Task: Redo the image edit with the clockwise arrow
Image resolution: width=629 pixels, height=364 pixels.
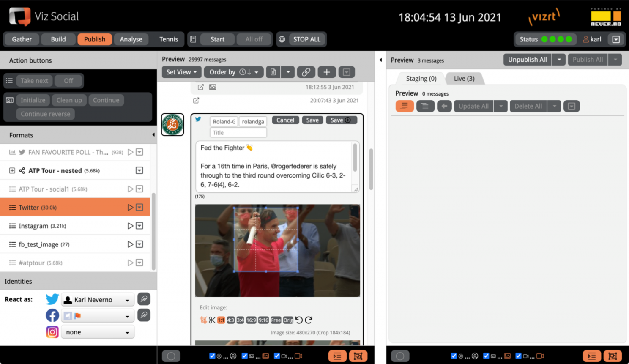Action: pyautogui.click(x=309, y=320)
